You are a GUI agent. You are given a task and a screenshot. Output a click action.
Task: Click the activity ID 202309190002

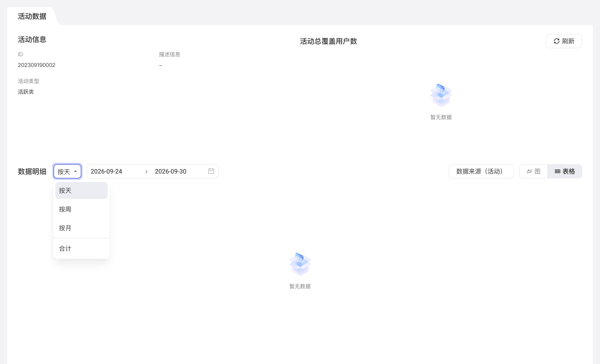point(37,65)
